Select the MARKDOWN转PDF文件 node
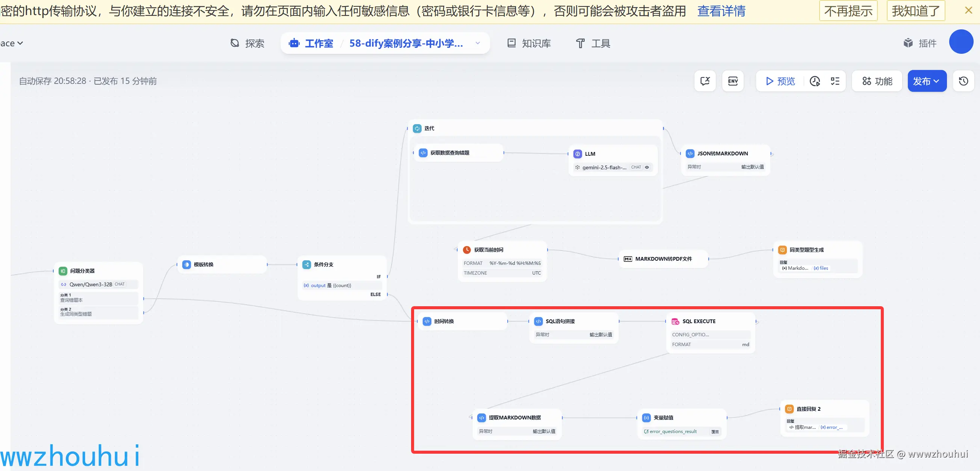 pos(663,259)
